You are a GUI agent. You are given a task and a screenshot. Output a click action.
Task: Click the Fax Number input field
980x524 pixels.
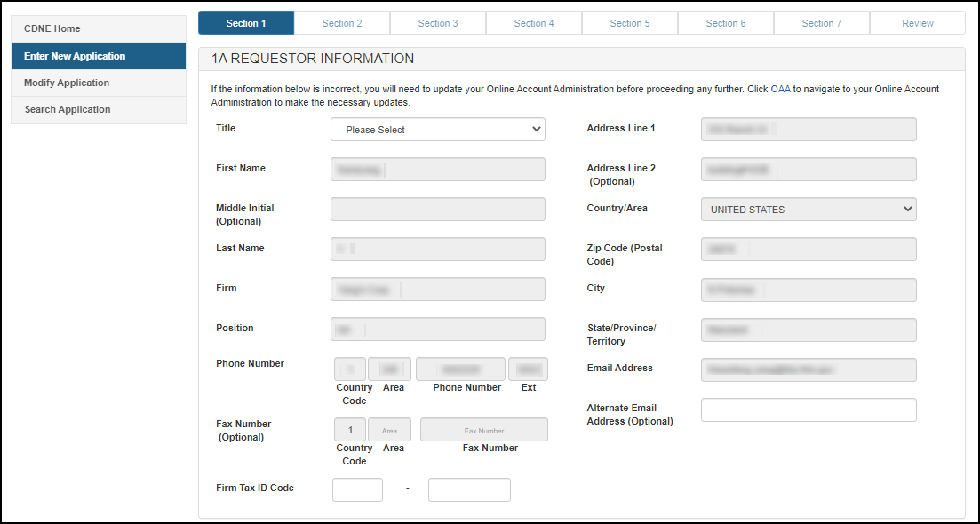pos(483,430)
